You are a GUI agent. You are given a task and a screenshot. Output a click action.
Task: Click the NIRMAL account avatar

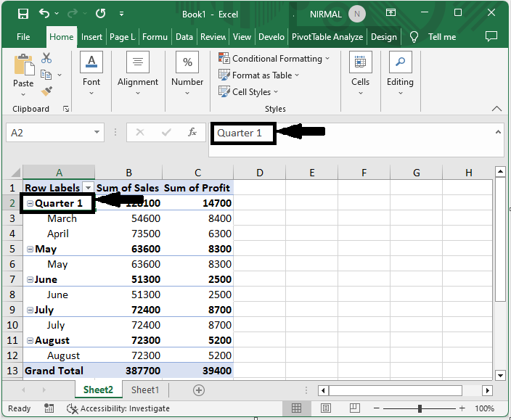[357, 14]
